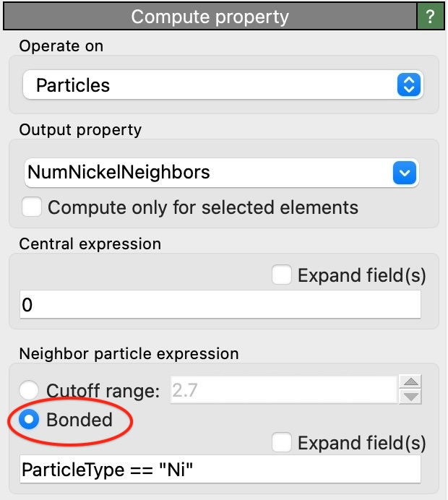Open the help button for Compute property
This screenshot has height=500, width=448.
(431, 16)
